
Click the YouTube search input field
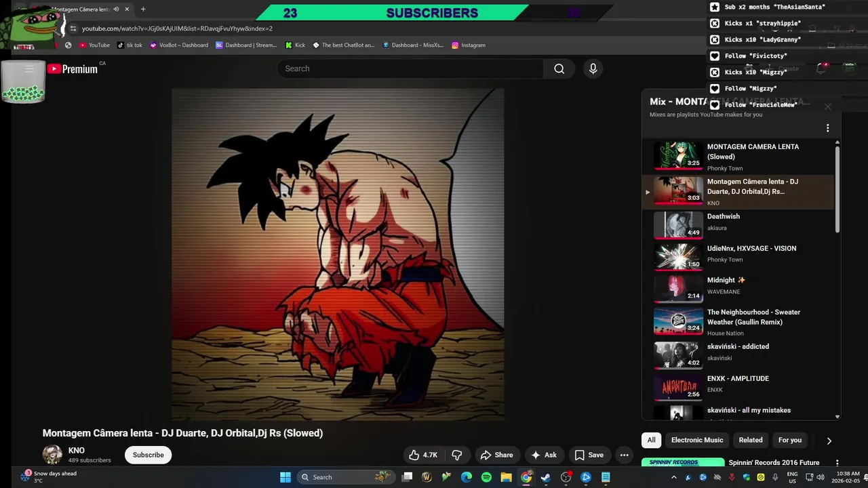(x=410, y=68)
